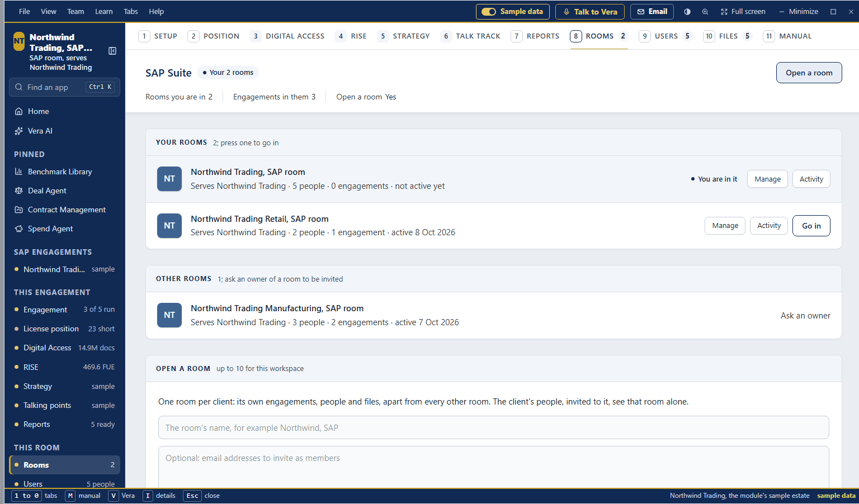Switch to Full screen mode
Image resolution: width=859 pixels, height=504 pixels.
pyautogui.click(x=743, y=12)
